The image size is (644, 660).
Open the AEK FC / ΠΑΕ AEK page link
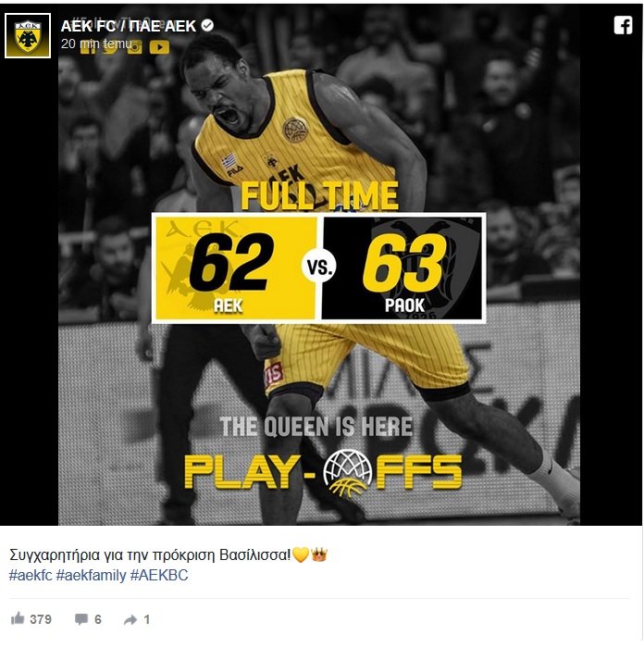(x=129, y=26)
